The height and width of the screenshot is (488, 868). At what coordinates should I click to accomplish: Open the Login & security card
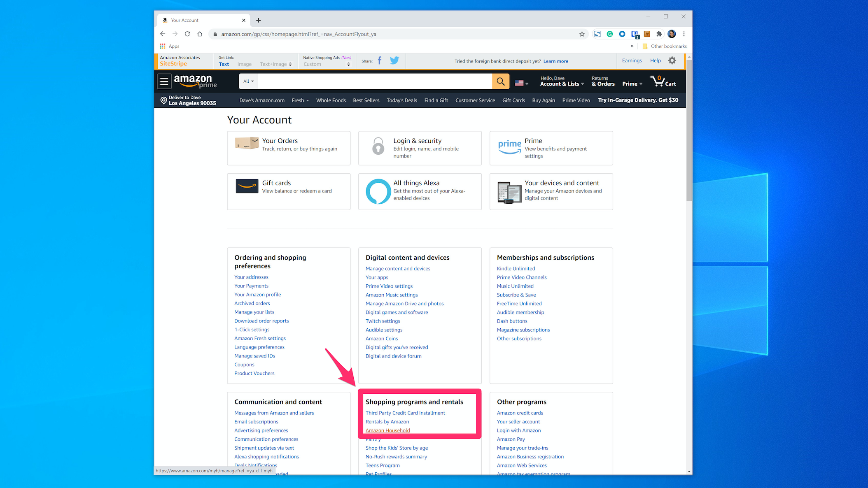420,148
